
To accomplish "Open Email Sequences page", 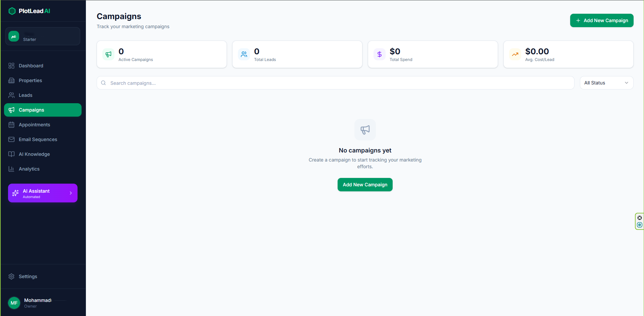I will tap(43, 139).
